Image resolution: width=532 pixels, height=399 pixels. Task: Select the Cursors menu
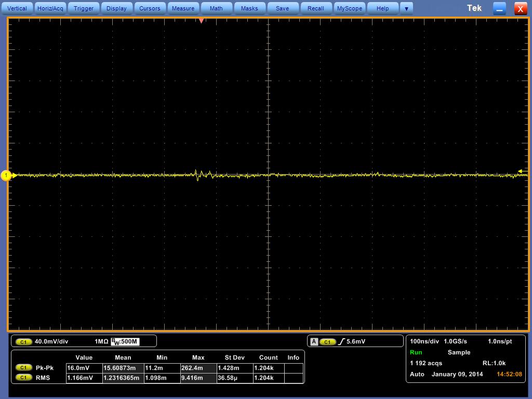click(150, 8)
